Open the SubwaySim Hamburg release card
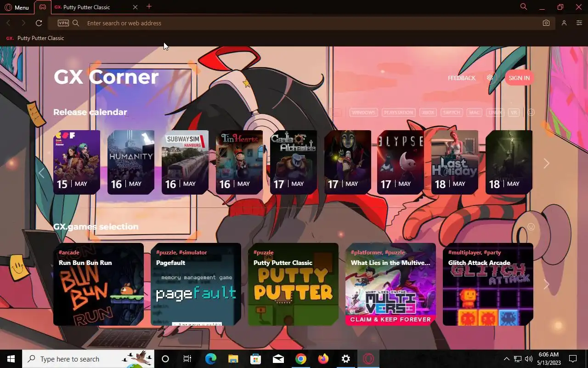Image resolution: width=588 pixels, height=368 pixels. click(185, 162)
